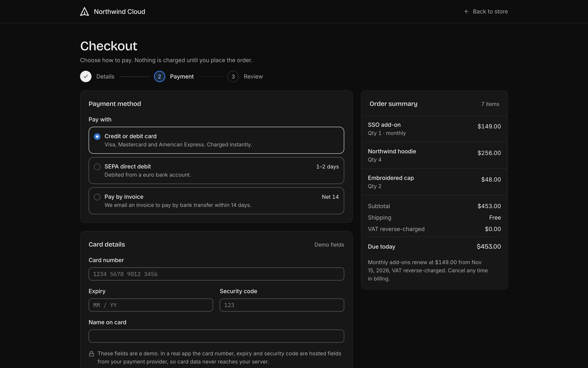Select the Credit or debit card radio button

pyautogui.click(x=97, y=137)
